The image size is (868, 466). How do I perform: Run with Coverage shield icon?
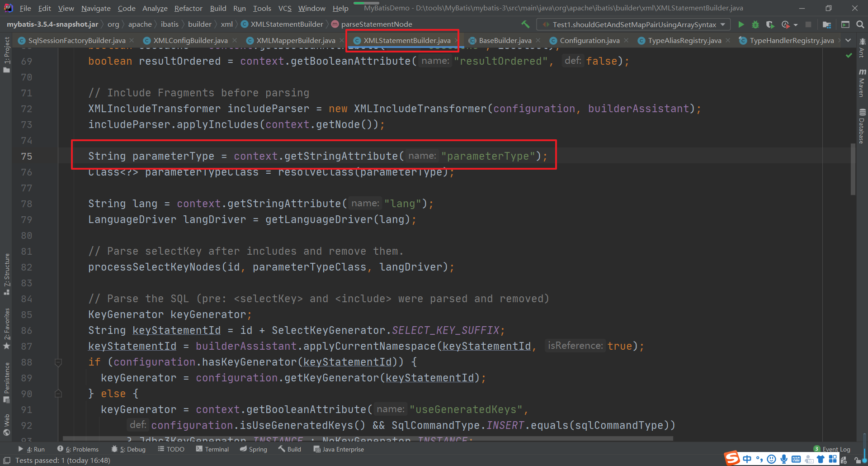pyautogui.click(x=770, y=24)
